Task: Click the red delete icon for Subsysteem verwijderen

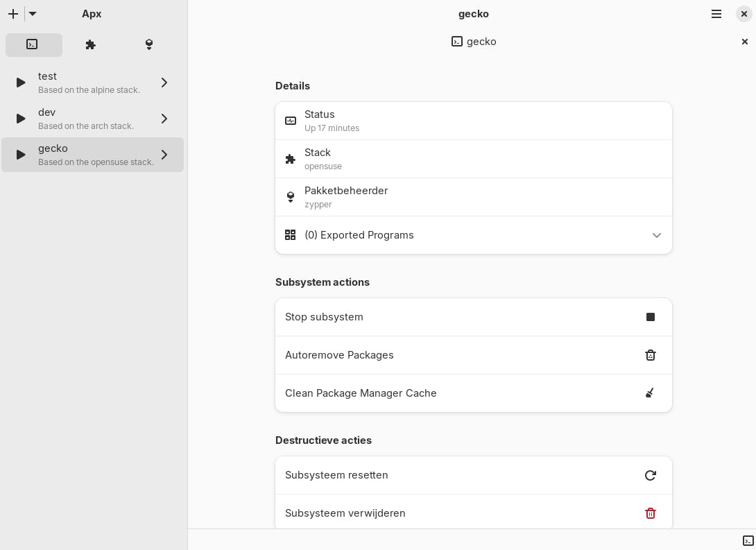Action: 651,513
